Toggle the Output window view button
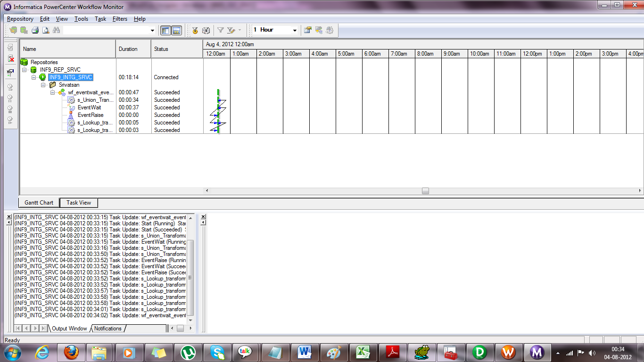Viewport: 644px width, 362px height. pyautogui.click(x=176, y=30)
